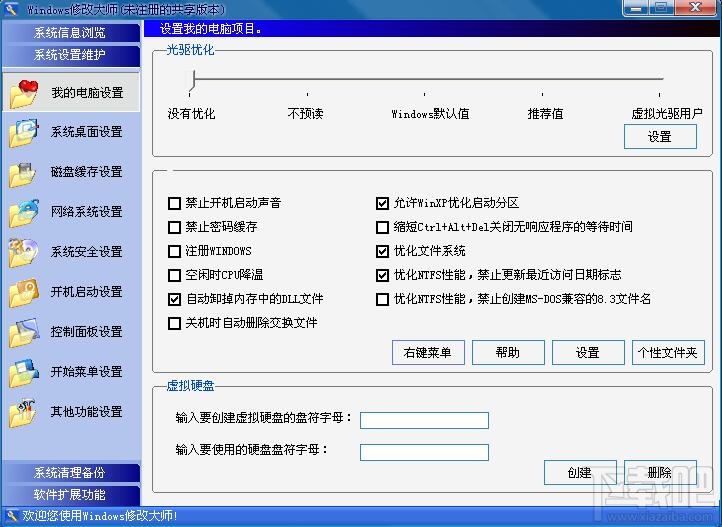This screenshot has width=722, height=527.
Task: Expand 系统设置维护 section
Action: (x=70, y=55)
